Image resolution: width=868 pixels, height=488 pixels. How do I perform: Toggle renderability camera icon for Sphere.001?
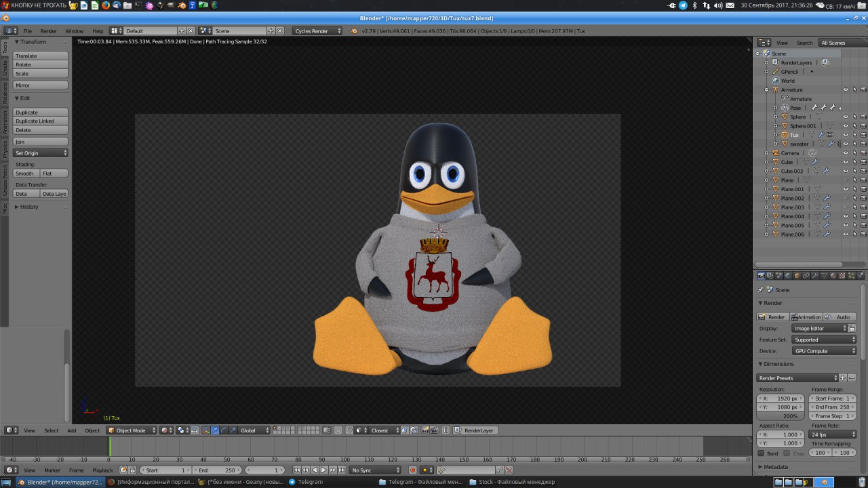coord(863,126)
